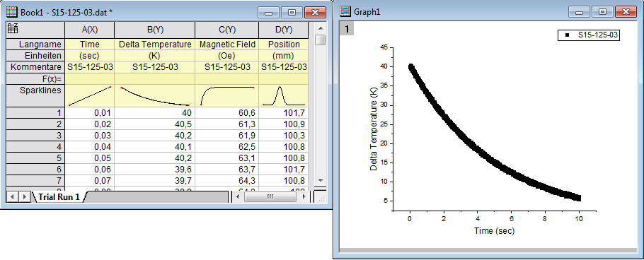Viewport: 644px width, 260px height.
Task: Click the legend symbol for S15-125-03
Action: (x=568, y=35)
